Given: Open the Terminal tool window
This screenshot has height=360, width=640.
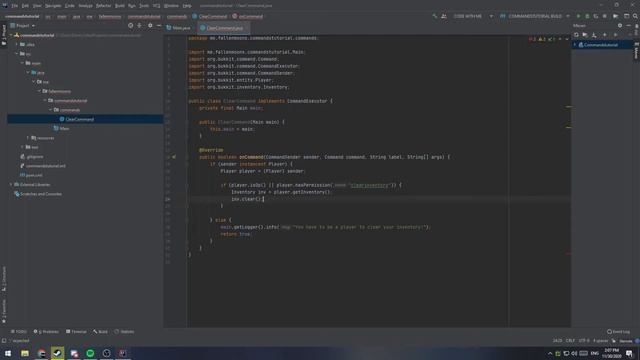Looking at the screenshot, I should pyautogui.click(x=76, y=331).
